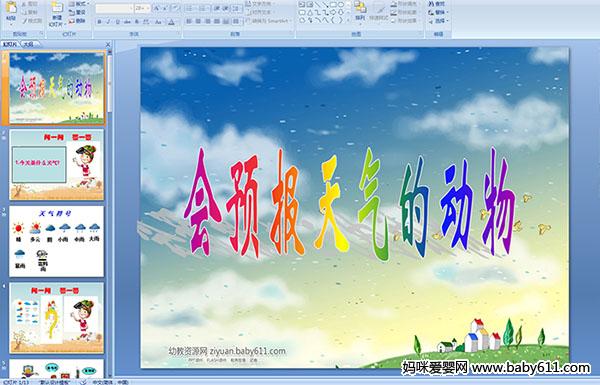Open the Change Case Aa dropdown
600x385 pixels.
point(158,22)
